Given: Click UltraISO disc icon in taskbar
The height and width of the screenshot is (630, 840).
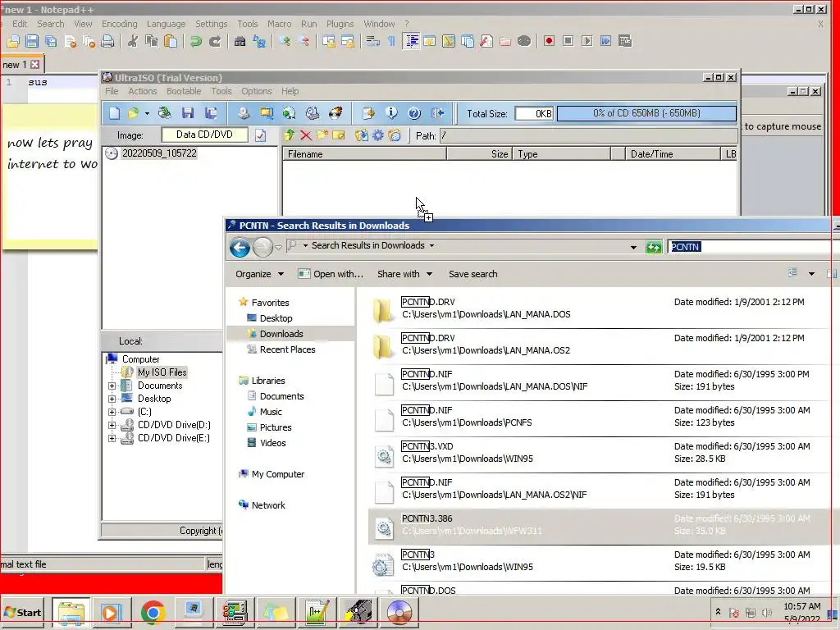Looking at the screenshot, I should tap(399, 612).
